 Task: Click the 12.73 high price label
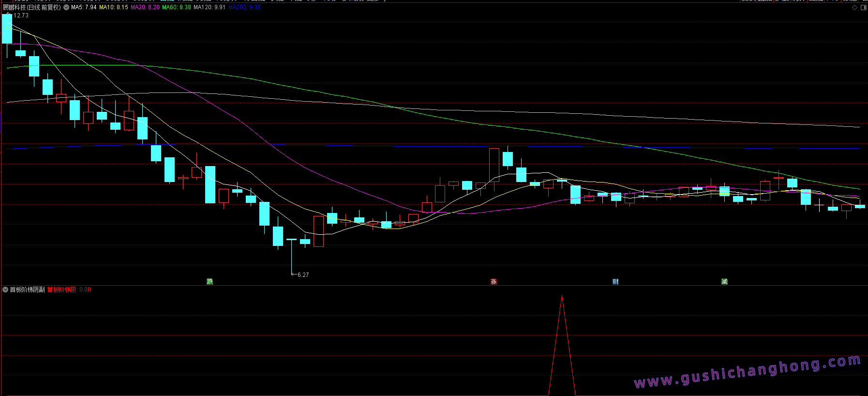[x=21, y=15]
